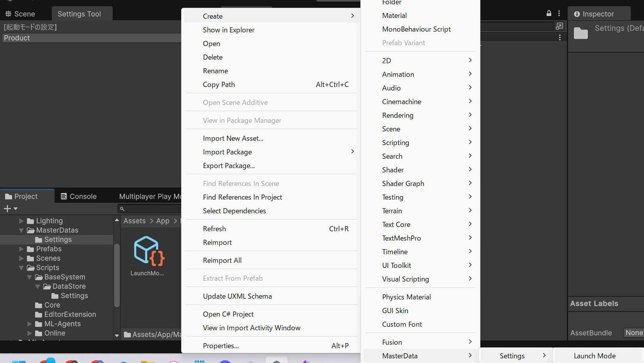Open the Shader Graph submenu
Screen dimensions: 644x363
pyautogui.click(x=420, y=184)
